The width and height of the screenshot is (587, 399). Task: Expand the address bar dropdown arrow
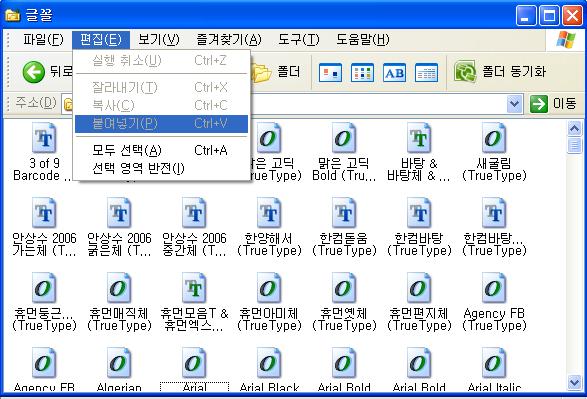click(x=515, y=104)
